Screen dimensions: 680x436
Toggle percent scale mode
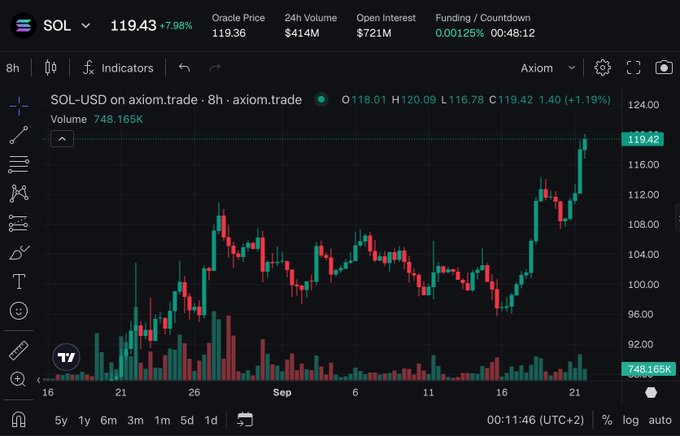point(607,420)
